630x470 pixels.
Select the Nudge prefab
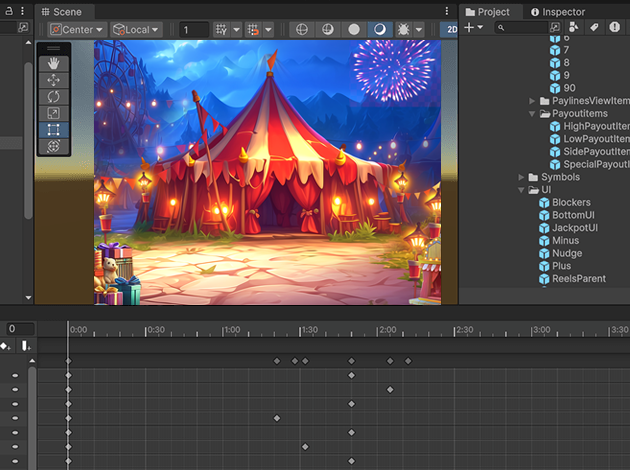pos(560,253)
